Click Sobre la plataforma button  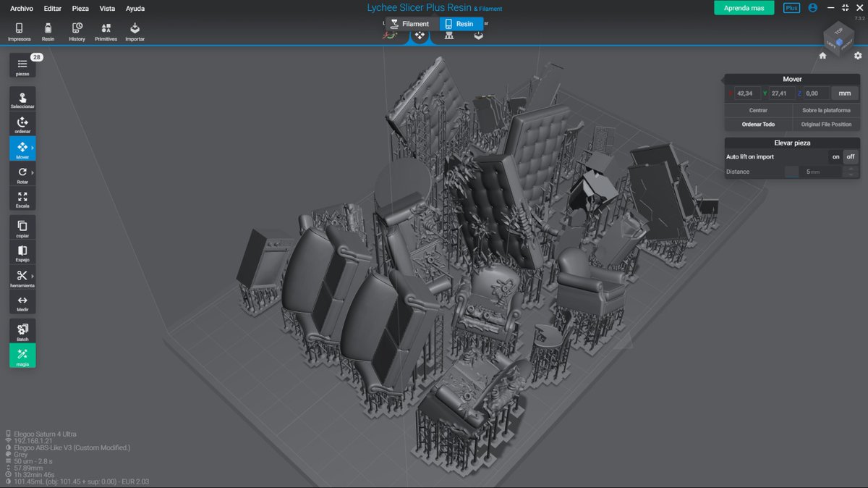click(x=827, y=110)
